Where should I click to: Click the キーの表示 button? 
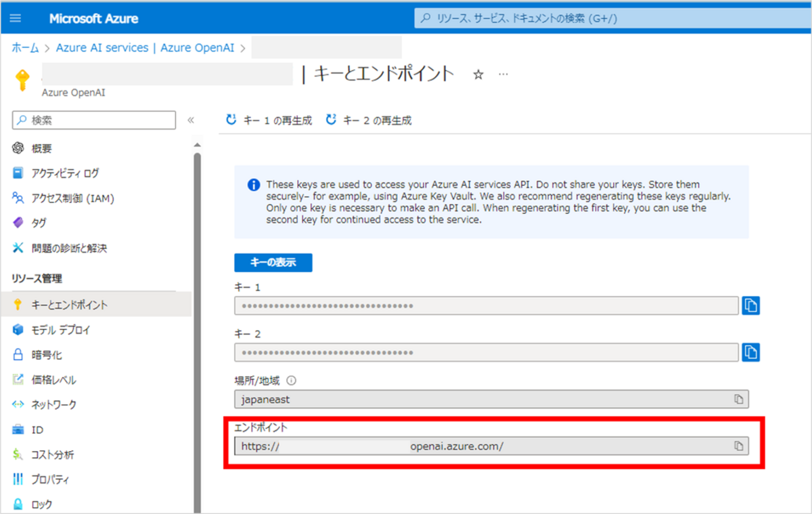click(x=273, y=263)
